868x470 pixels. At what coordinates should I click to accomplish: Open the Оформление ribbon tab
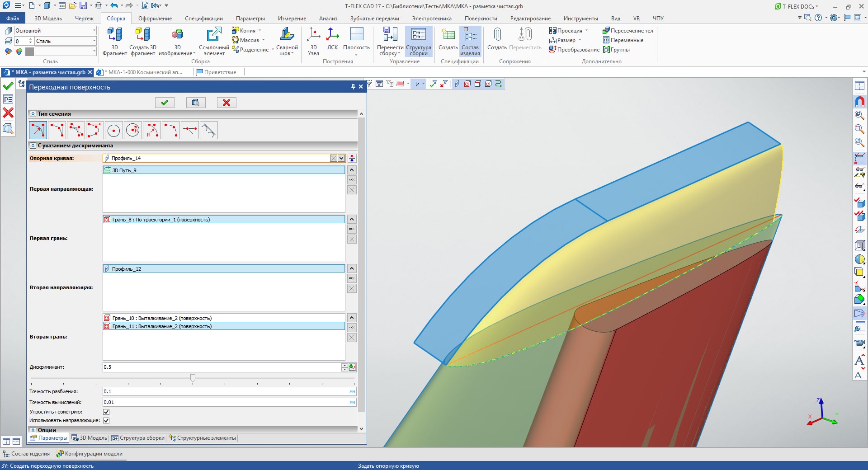tap(155, 19)
